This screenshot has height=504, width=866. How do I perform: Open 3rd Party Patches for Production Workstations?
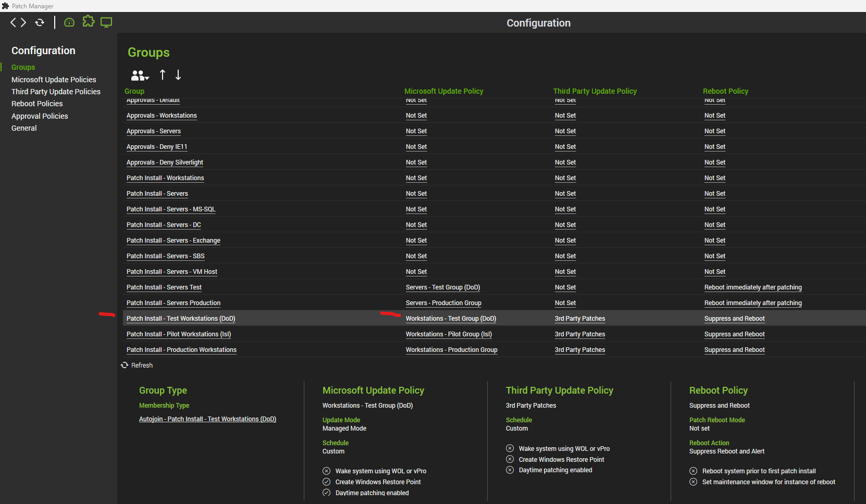(579, 350)
